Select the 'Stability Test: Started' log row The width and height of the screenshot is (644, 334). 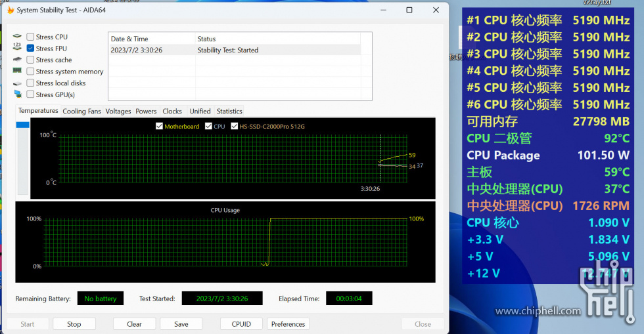(235, 50)
